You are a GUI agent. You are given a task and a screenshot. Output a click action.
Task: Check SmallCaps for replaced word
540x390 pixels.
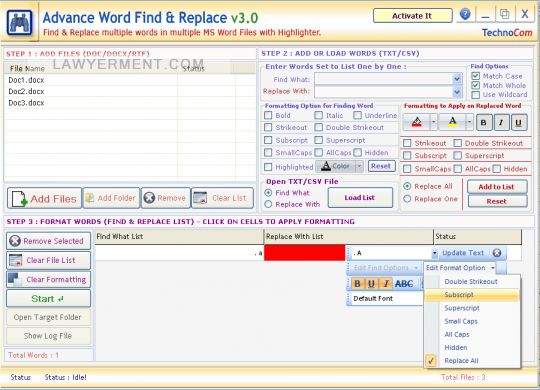407,169
